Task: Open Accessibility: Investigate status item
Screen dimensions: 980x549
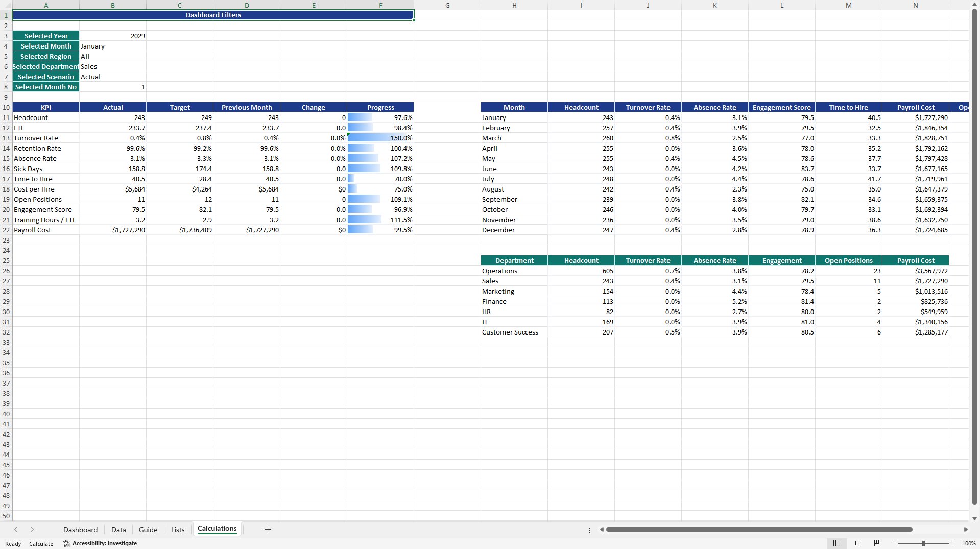Action: tap(100, 543)
